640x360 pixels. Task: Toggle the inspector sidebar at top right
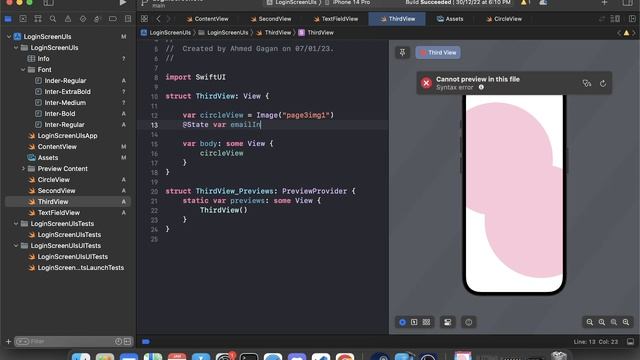pos(628,3)
